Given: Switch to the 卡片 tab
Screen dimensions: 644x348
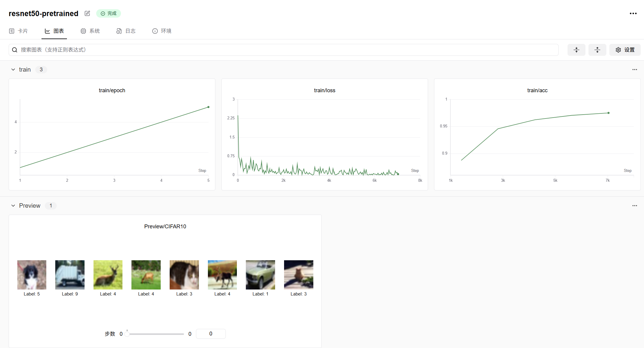Looking at the screenshot, I should point(19,31).
